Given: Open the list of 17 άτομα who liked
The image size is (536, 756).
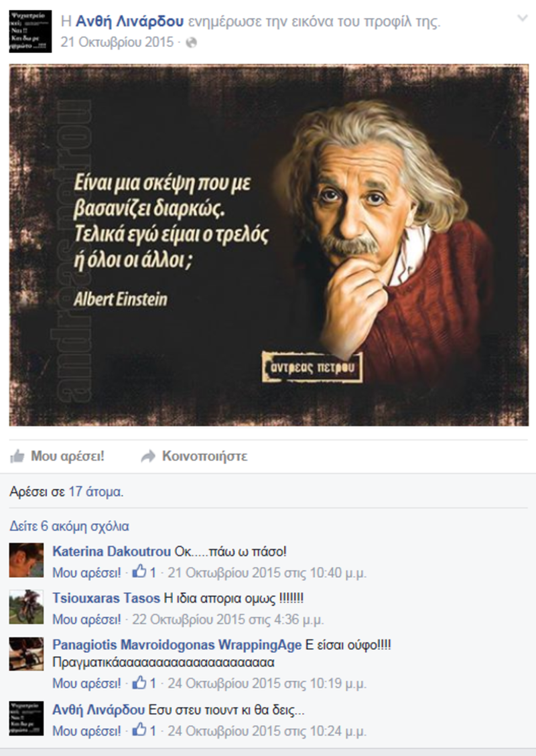Looking at the screenshot, I should click(96, 492).
